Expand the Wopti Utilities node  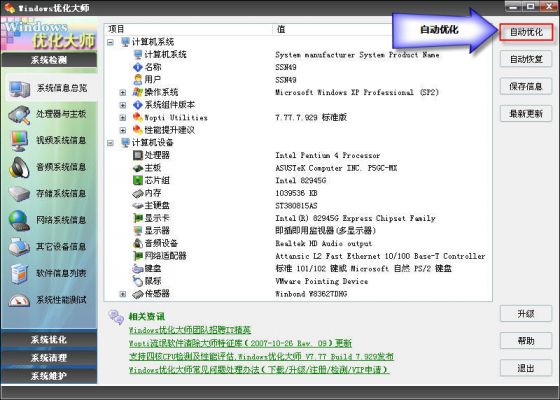click(123, 118)
